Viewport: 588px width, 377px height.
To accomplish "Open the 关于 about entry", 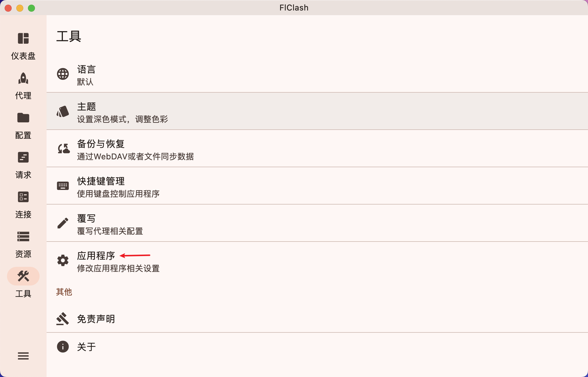I will coord(317,347).
